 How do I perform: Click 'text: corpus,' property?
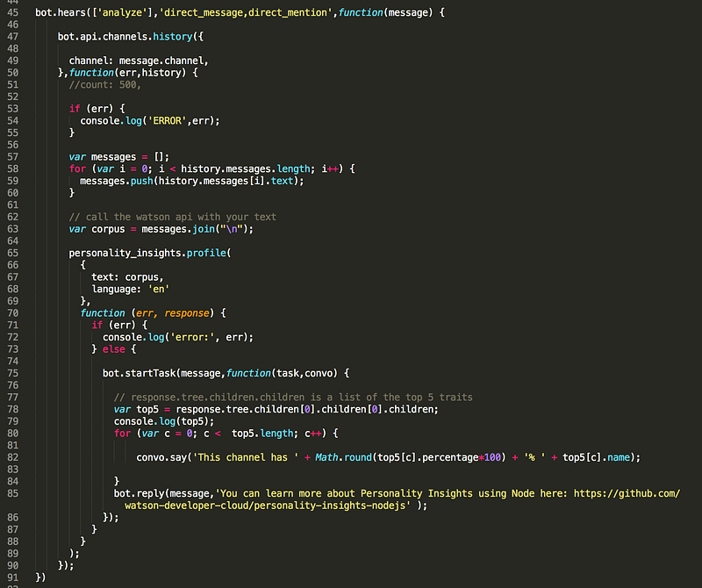127,277
